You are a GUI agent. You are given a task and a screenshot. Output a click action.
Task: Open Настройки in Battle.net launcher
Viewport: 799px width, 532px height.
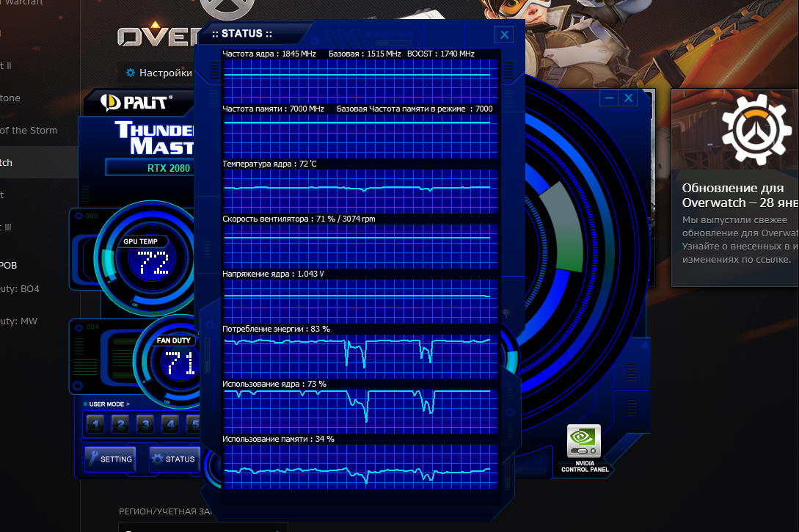pyautogui.click(x=159, y=73)
